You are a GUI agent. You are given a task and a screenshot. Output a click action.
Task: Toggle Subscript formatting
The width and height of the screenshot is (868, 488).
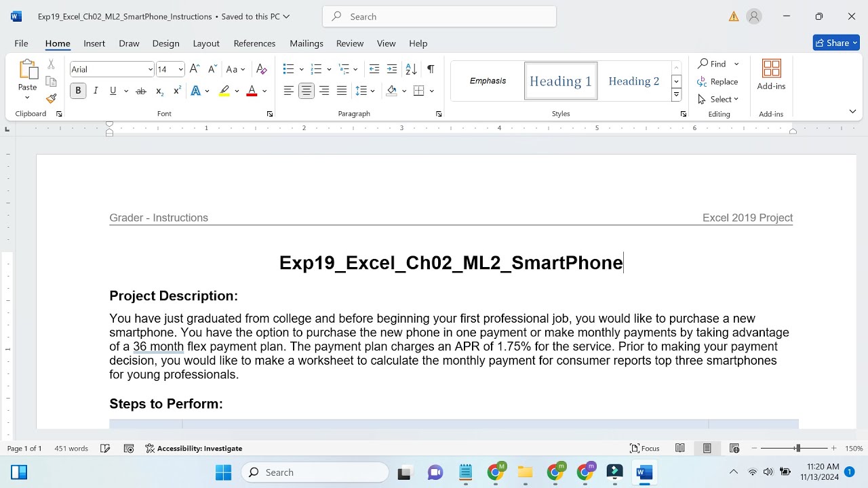point(159,91)
